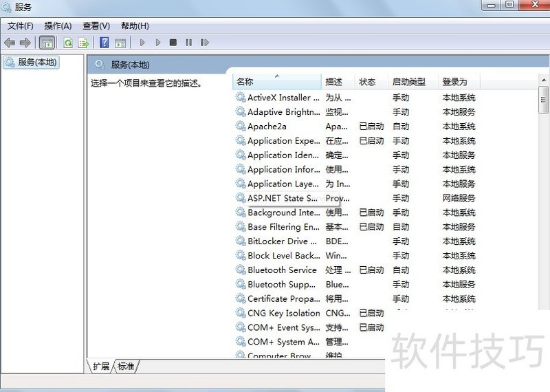
Task: Click the Forward arrow toolbar icon
Action: pyautogui.click(x=25, y=43)
